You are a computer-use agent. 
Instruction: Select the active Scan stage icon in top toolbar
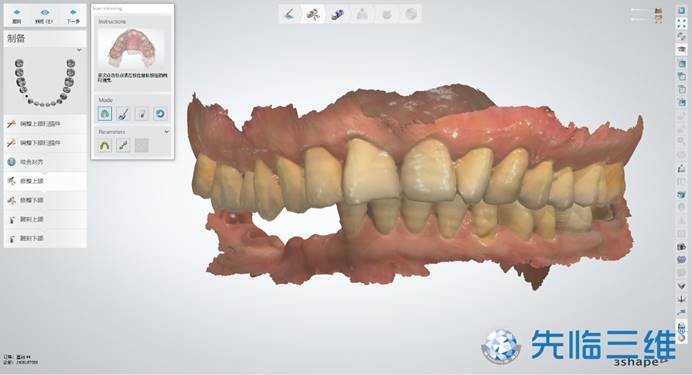(x=313, y=15)
